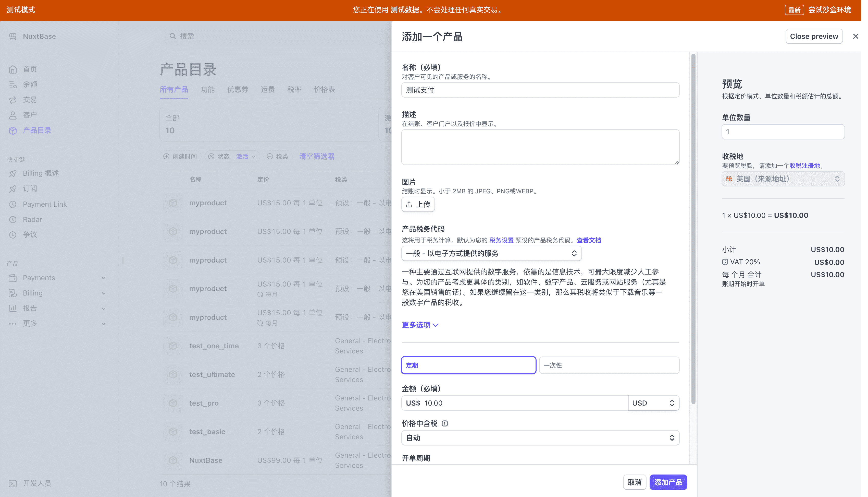
Task: Click the 更多 three-dots icon
Action: point(13,324)
